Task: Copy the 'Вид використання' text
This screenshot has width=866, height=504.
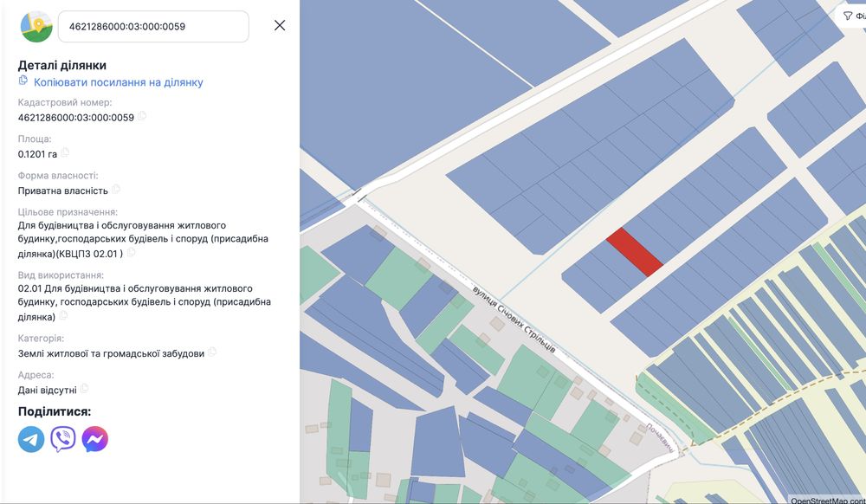Action: [x=63, y=315]
